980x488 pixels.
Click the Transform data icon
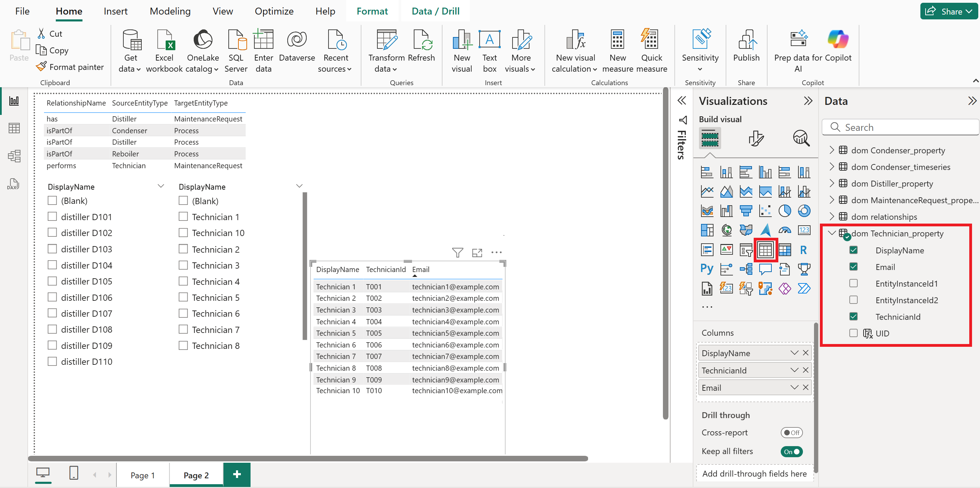click(386, 51)
